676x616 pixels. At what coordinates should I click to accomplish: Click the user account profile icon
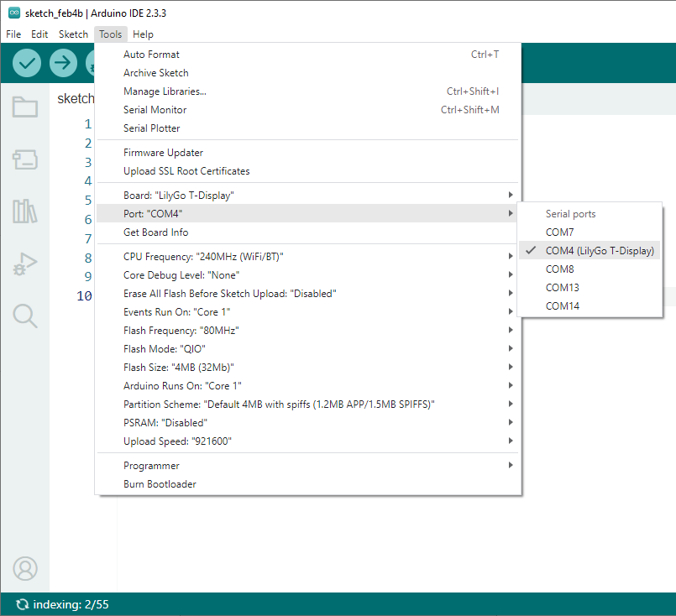(x=25, y=568)
